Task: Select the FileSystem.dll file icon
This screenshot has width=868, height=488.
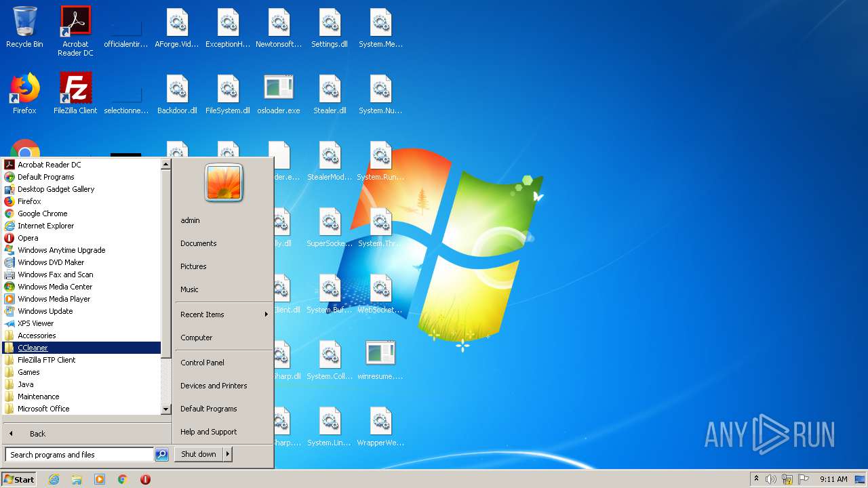Action: coord(228,94)
